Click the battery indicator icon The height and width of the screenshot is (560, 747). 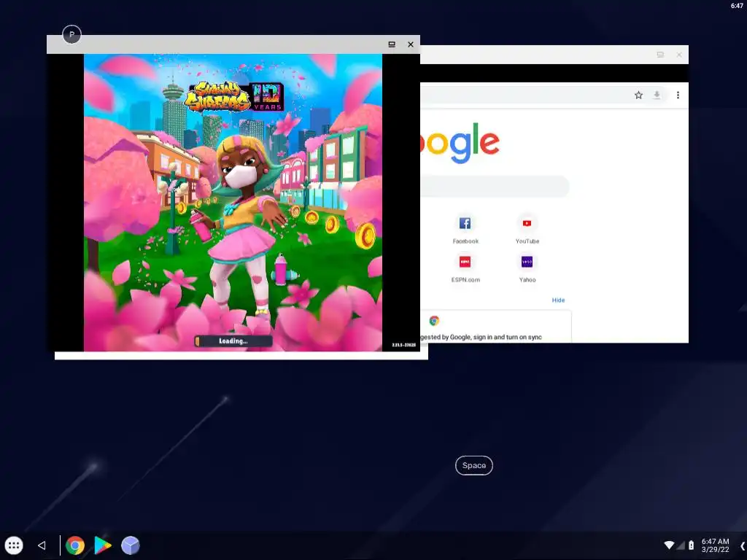click(x=692, y=545)
